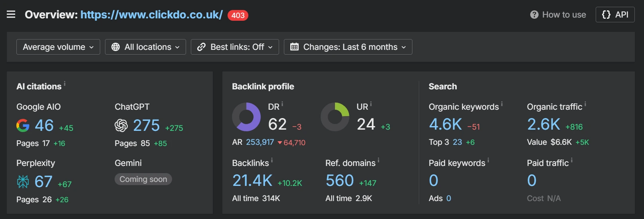This screenshot has height=219, width=644.
Task: Click the API button
Action: pos(615,15)
